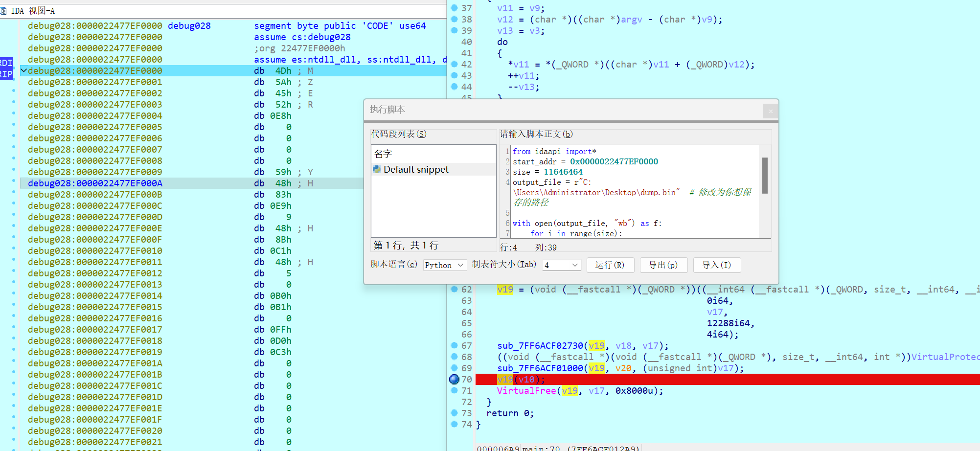
Task: Select the address row debug028:0000022477EF000A
Action: pyautogui.click(x=191, y=183)
